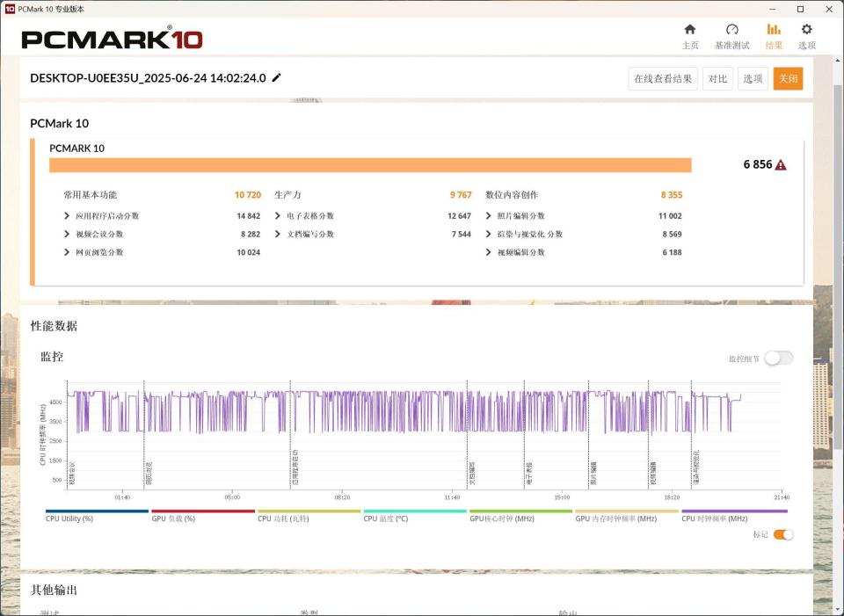The height and width of the screenshot is (616, 844).
Task: Turn off the 标记 markers toggle
Action: [x=783, y=534]
